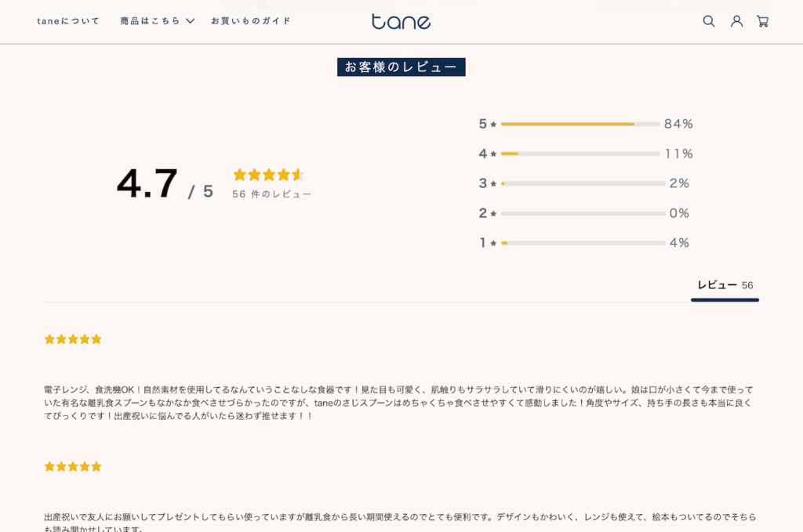This screenshot has width=803, height=532.
Task: Click the star beside the 5 rating row
Action: point(493,125)
